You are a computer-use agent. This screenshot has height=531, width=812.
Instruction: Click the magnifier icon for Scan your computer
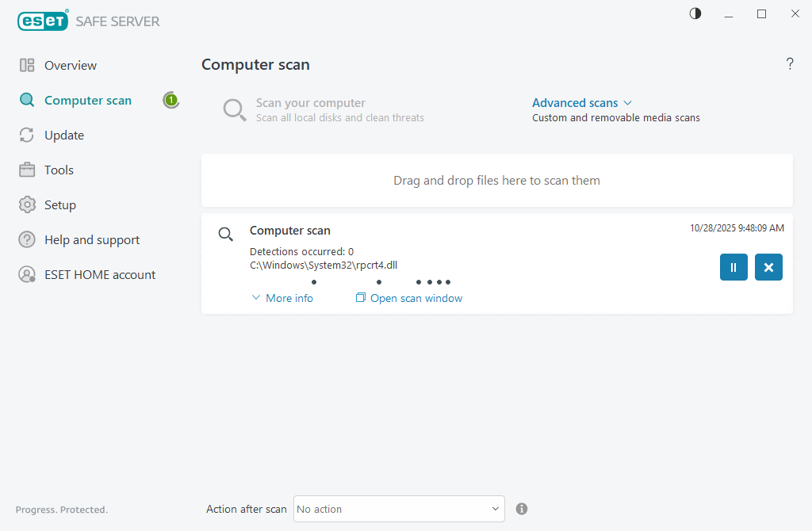coord(235,110)
